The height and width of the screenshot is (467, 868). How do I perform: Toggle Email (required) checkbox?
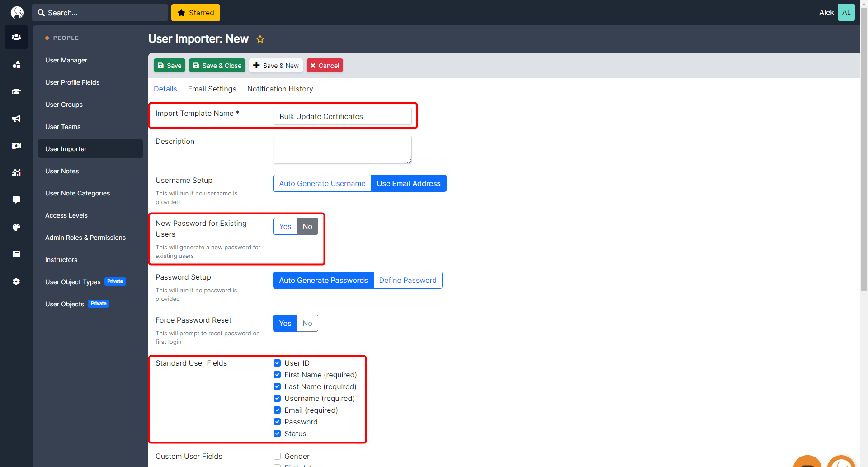277,410
